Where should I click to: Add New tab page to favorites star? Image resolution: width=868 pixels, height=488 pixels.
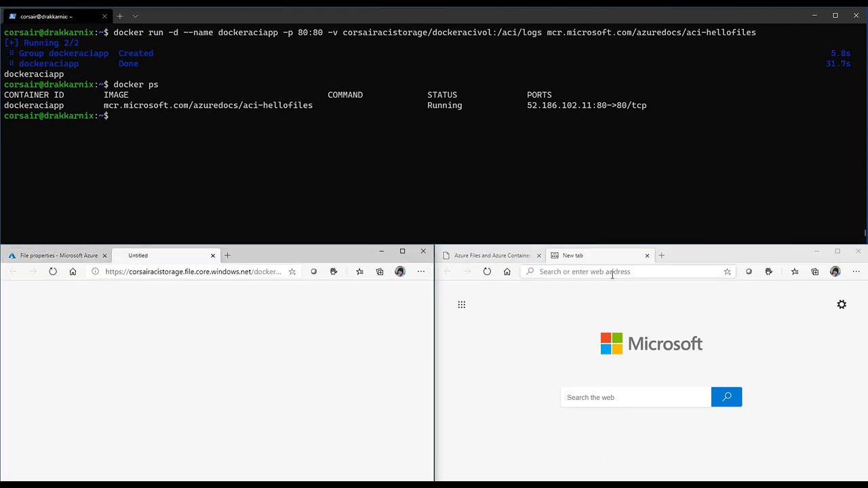pyautogui.click(x=727, y=272)
